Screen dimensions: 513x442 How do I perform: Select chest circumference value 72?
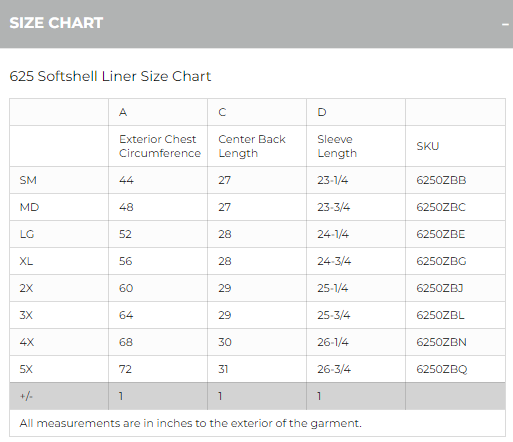coord(125,369)
